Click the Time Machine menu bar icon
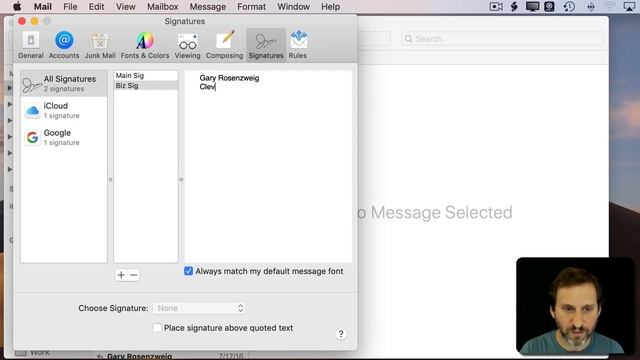The height and width of the screenshot is (360, 640). pos(569,7)
